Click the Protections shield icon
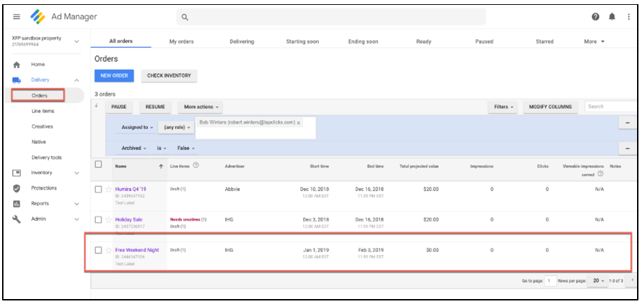 pos(17,188)
